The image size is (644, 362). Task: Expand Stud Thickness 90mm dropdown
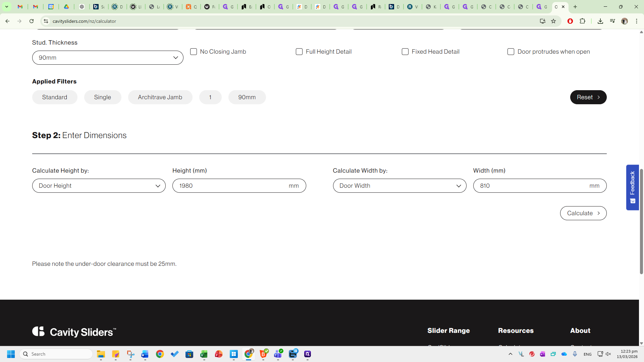click(x=108, y=58)
